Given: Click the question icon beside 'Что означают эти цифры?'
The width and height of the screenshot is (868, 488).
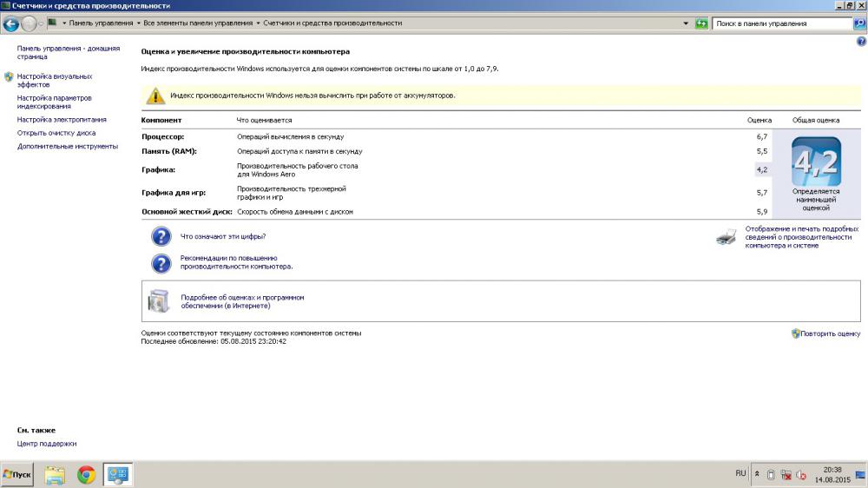Looking at the screenshot, I should [161, 236].
